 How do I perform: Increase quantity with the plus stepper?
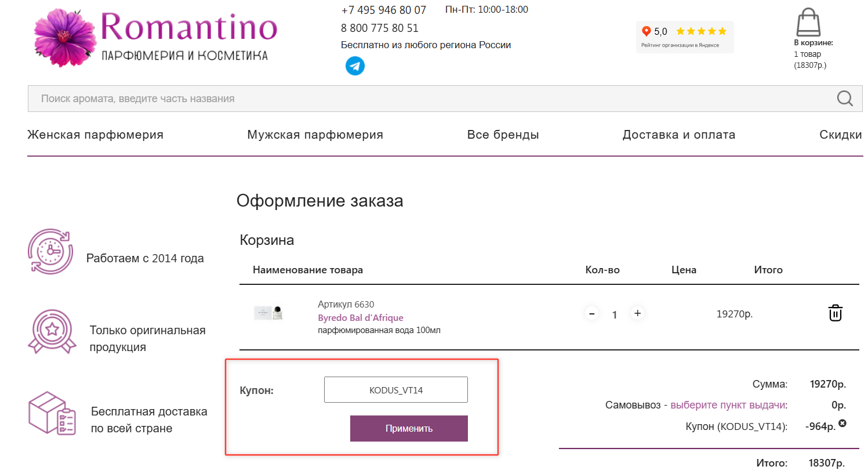(637, 313)
